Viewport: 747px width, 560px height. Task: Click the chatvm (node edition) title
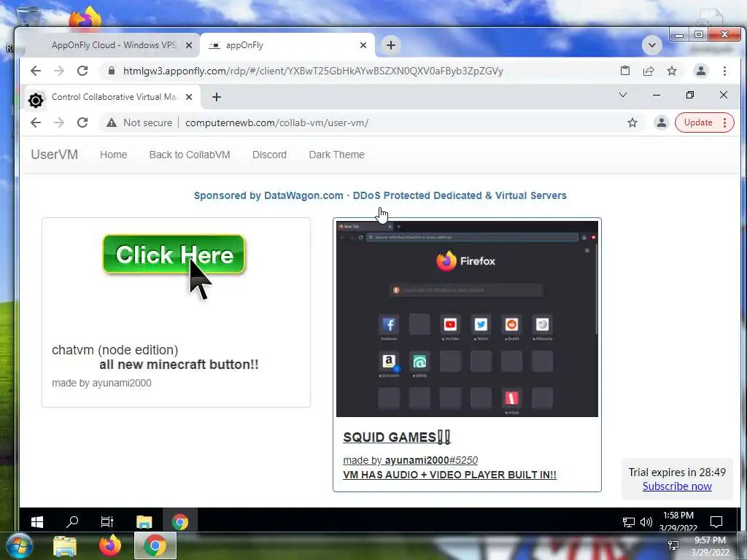pos(115,350)
